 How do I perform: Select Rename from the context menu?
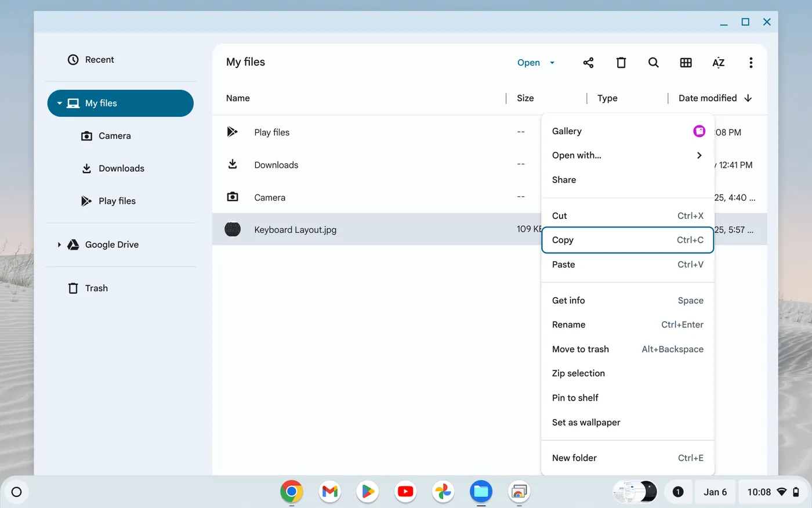click(x=628, y=325)
